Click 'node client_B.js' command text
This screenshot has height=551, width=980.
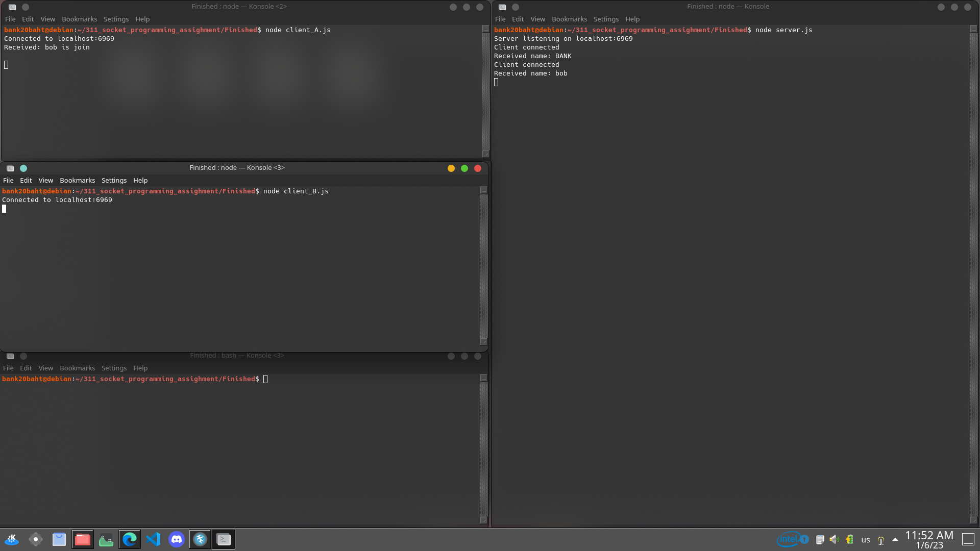296,191
